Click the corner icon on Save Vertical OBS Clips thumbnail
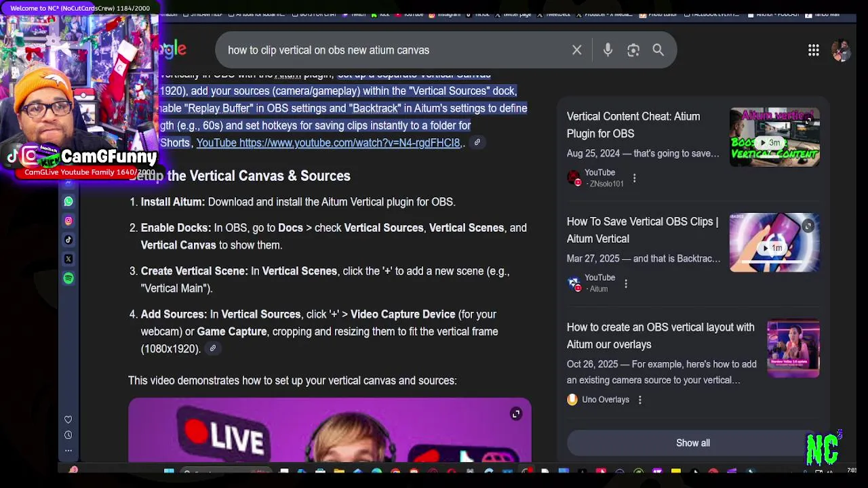868x488 pixels. pyautogui.click(x=808, y=226)
